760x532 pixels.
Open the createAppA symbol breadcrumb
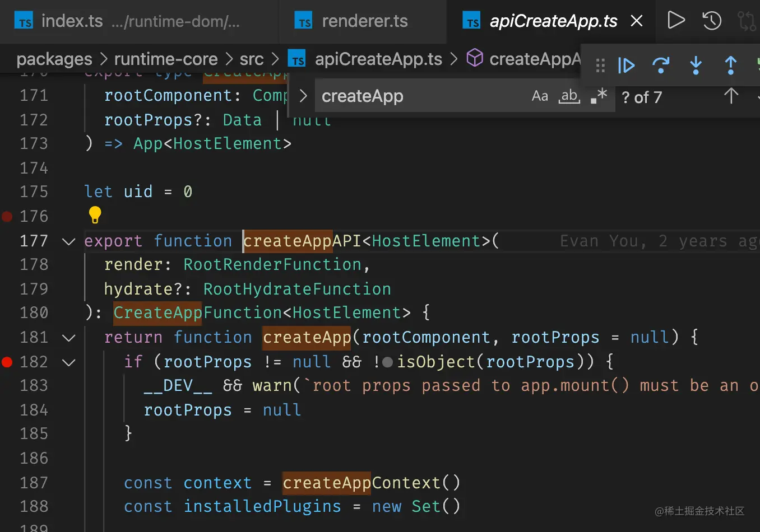tap(524, 59)
